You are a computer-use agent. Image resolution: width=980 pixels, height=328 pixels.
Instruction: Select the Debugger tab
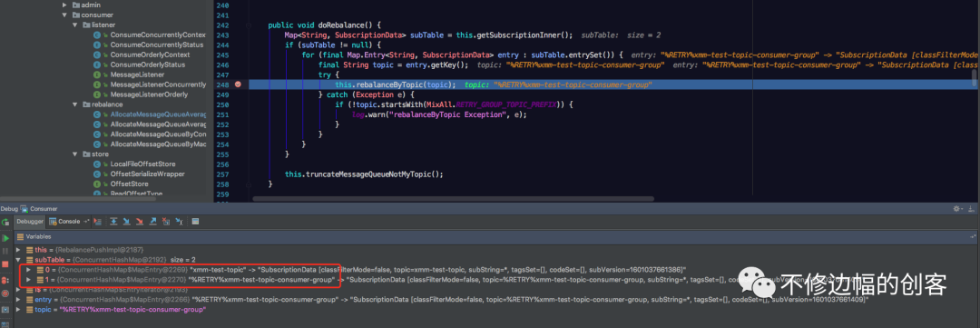point(30,222)
